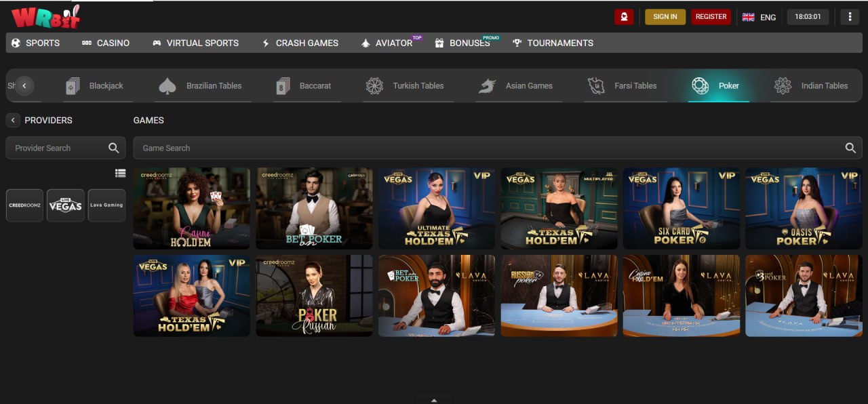This screenshot has height=404, width=868.
Task: Open Farsi Tables using its icon
Action: tap(595, 85)
